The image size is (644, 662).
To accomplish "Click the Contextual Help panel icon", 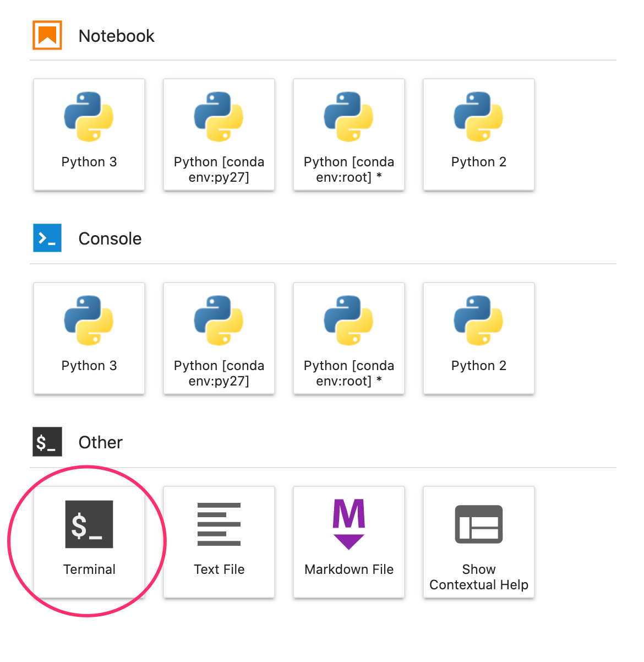I will coord(479,524).
